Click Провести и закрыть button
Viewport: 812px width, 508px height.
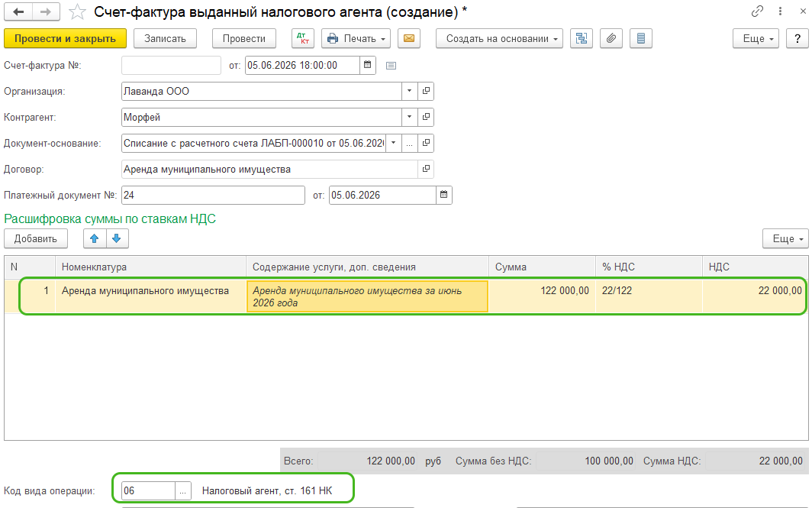click(x=66, y=38)
